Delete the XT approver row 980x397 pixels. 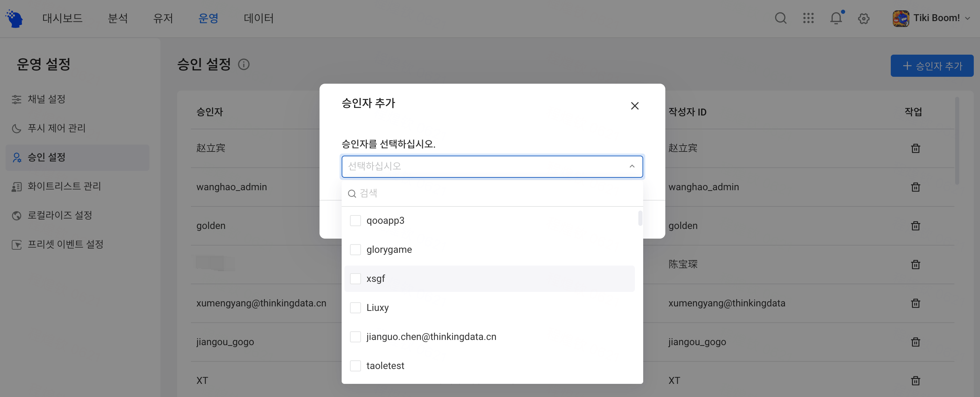pyautogui.click(x=915, y=381)
